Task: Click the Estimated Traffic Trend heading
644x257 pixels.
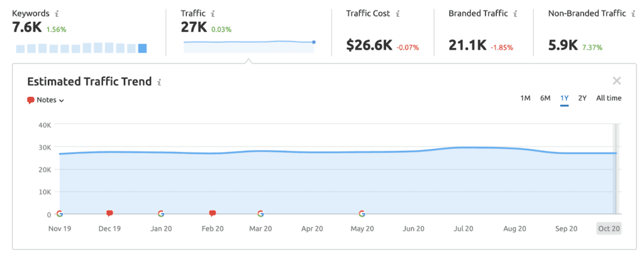Action: pos(89,81)
